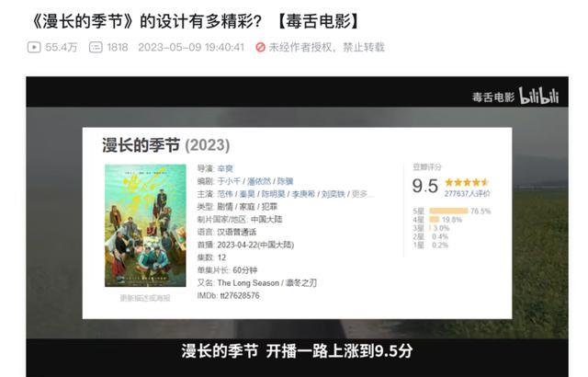The image size is (588, 377).
Task: Click the play count icon
Action: (x=34, y=47)
